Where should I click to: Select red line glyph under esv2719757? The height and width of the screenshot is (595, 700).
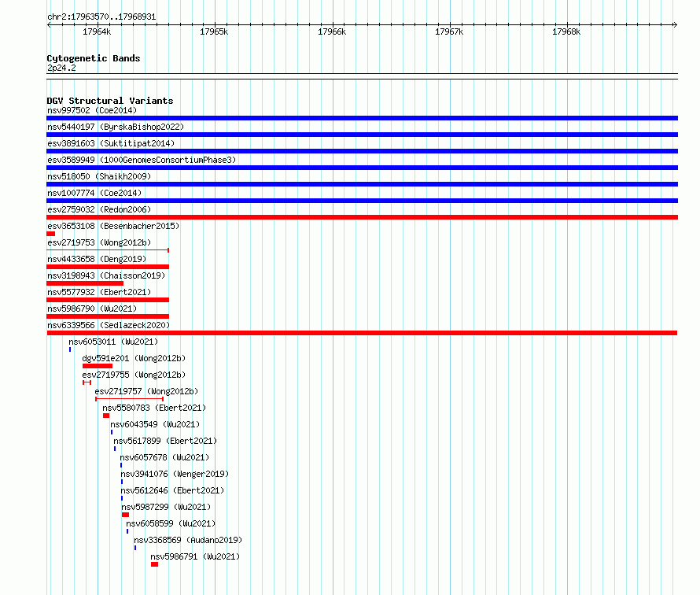click(130, 399)
